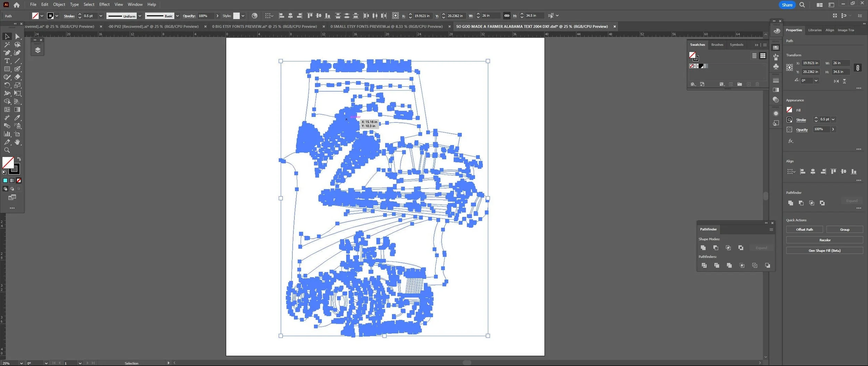Select the Mesh tool
The image size is (868, 366).
[7, 109]
